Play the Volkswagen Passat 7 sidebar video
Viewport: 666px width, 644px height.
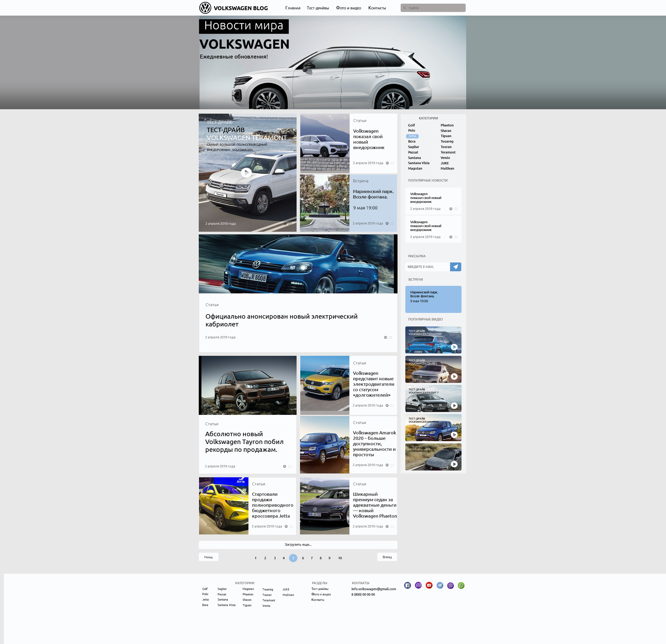pyautogui.click(x=454, y=405)
